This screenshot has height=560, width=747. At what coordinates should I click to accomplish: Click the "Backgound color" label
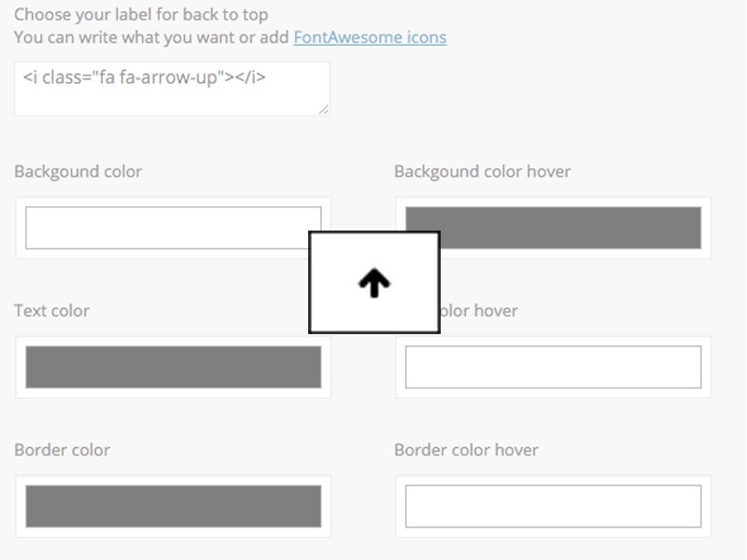(78, 172)
